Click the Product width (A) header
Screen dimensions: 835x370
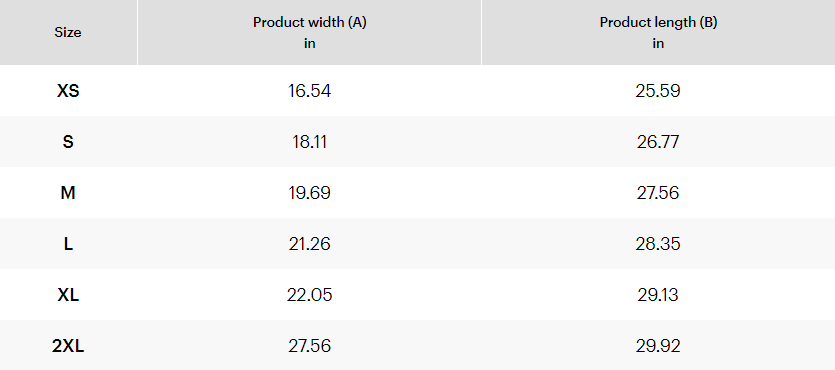[309, 32]
